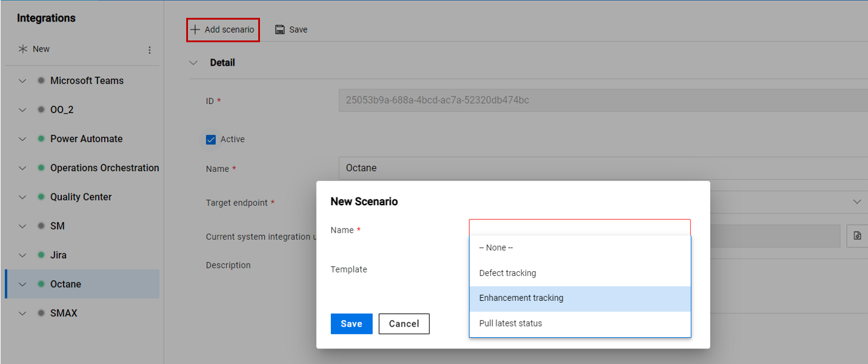Select Enhancement tracking from the template list
The height and width of the screenshot is (364, 868).
coord(521,298)
